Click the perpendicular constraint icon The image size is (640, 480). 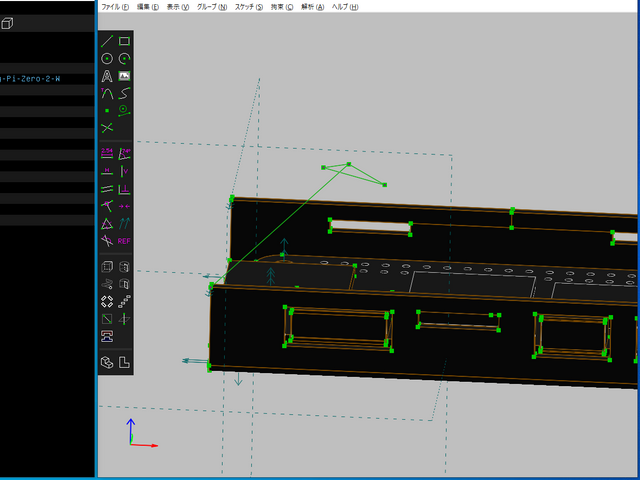tap(125, 188)
